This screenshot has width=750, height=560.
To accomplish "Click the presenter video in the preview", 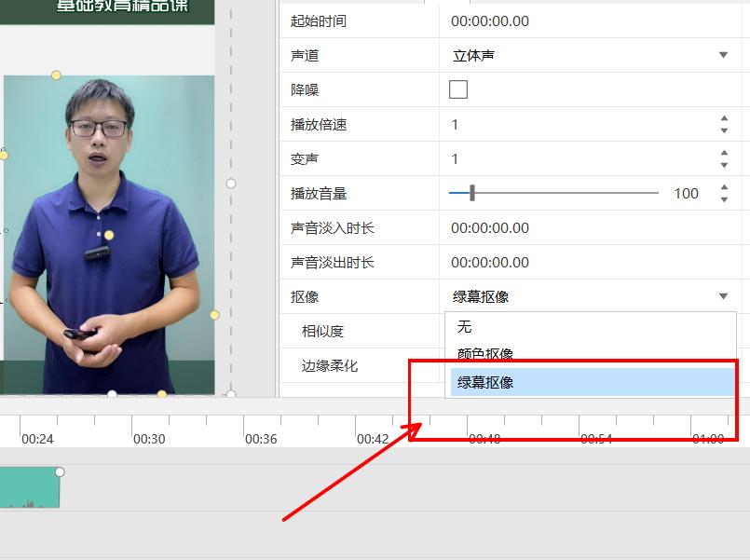I will tap(108, 233).
